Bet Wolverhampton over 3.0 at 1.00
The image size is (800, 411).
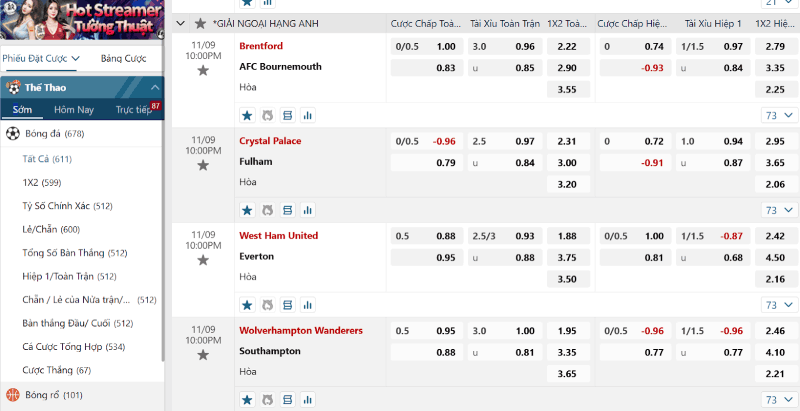click(x=505, y=331)
